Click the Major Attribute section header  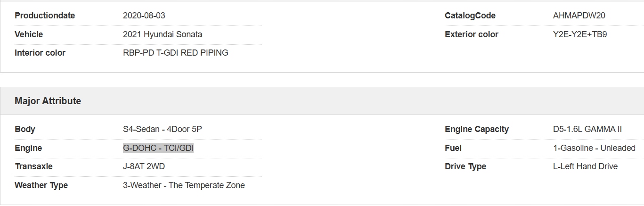[x=48, y=101]
